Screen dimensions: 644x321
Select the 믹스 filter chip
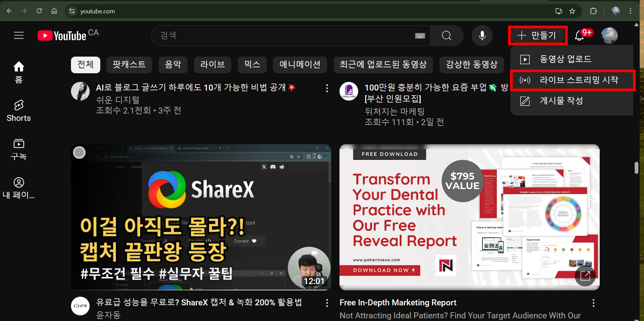point(252,65)
